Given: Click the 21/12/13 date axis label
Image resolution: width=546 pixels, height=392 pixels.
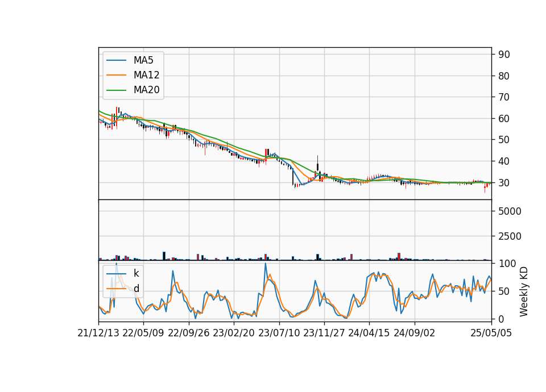Looking at the screenshot, I should [x=98, y=333].
